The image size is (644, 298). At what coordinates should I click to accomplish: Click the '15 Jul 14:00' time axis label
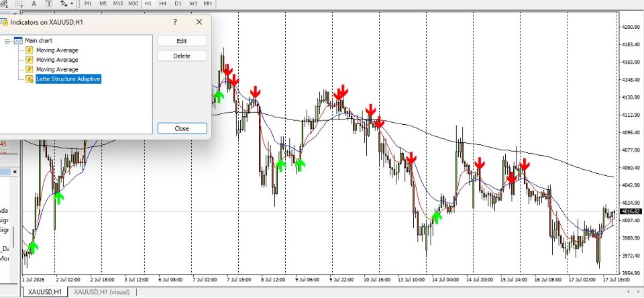[514, 279]
